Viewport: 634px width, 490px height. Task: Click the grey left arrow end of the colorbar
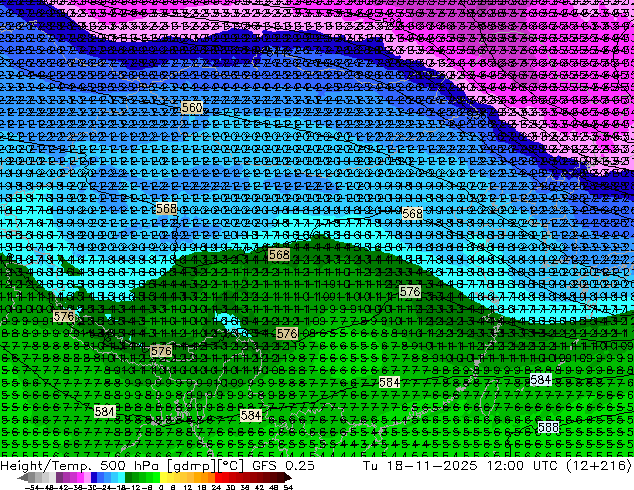tap(23, 477)
